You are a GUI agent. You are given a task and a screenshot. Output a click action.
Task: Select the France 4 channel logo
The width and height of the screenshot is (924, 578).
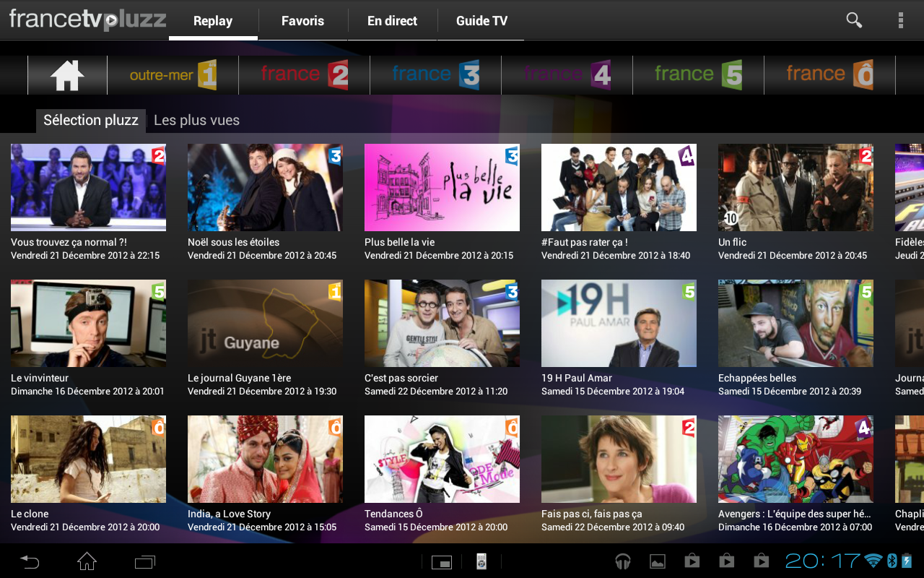point(567,75)
